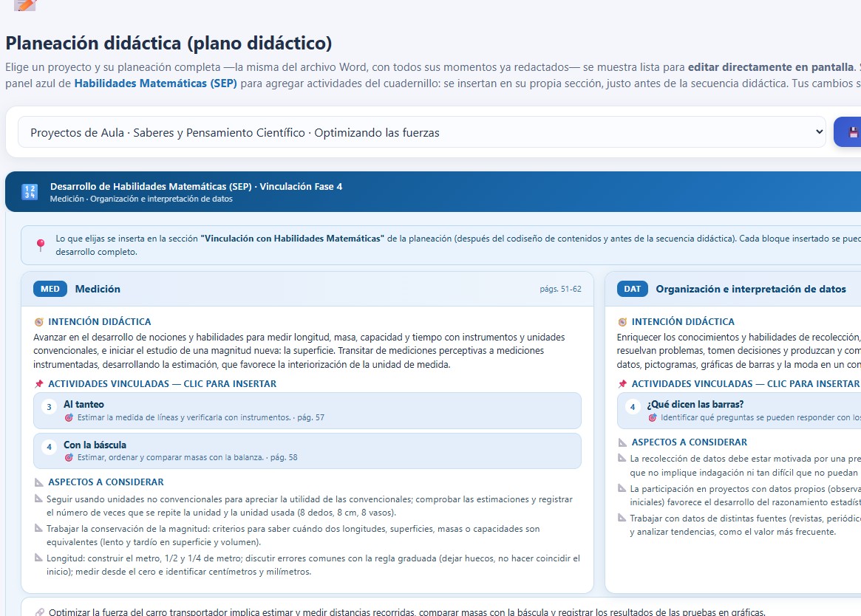Click the 1234 numbers icon in blue header
This screenshot has width=861, height=616.
click(30, 192)
